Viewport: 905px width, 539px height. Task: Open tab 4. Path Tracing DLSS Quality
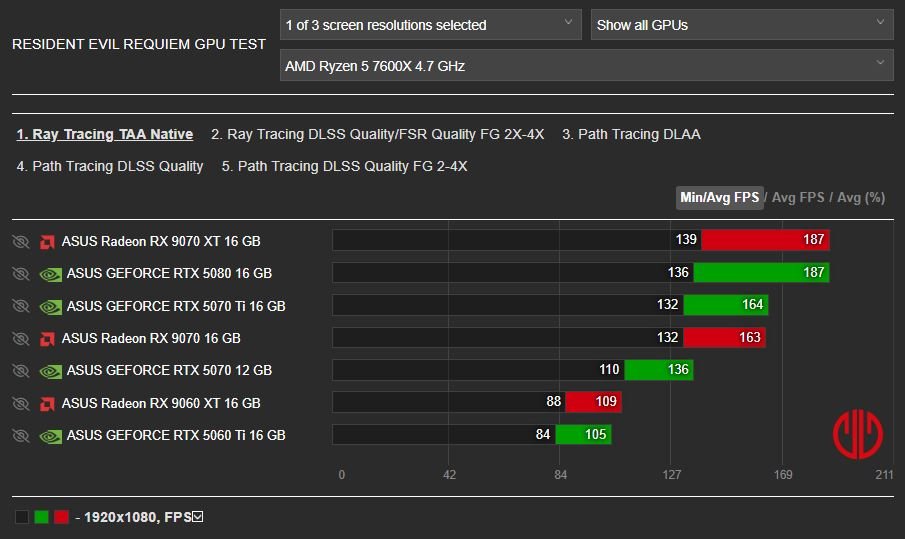(110, 166)
